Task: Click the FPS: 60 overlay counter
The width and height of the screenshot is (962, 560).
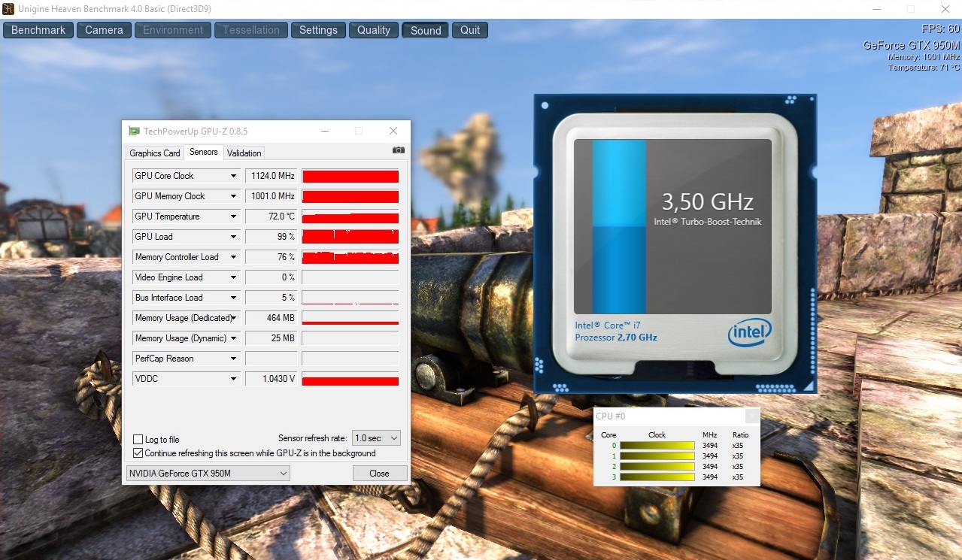Action: tap(940, 29)
